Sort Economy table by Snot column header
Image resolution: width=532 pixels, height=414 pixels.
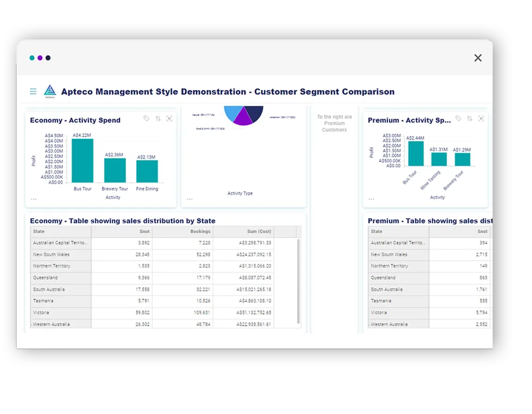point(122,231)
